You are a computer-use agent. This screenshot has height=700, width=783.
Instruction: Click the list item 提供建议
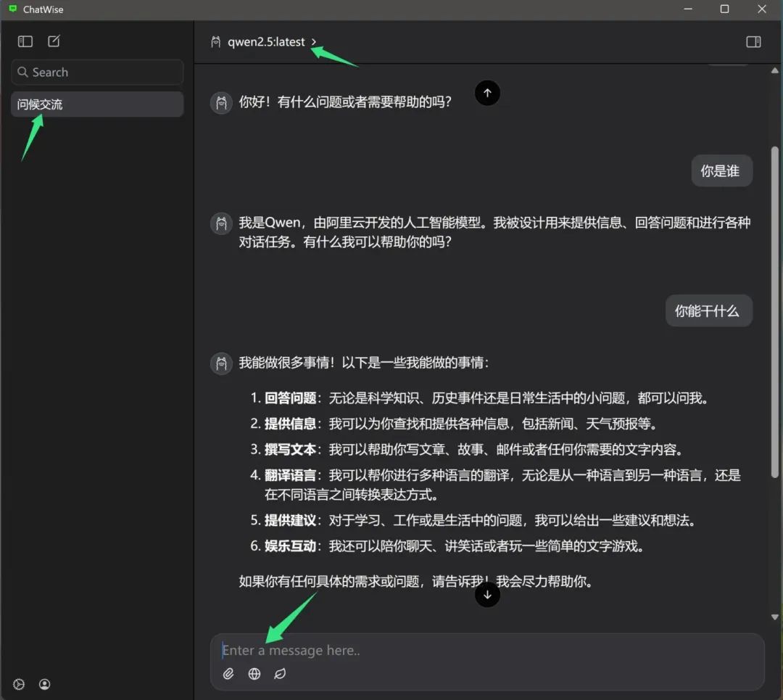(473, 520)
